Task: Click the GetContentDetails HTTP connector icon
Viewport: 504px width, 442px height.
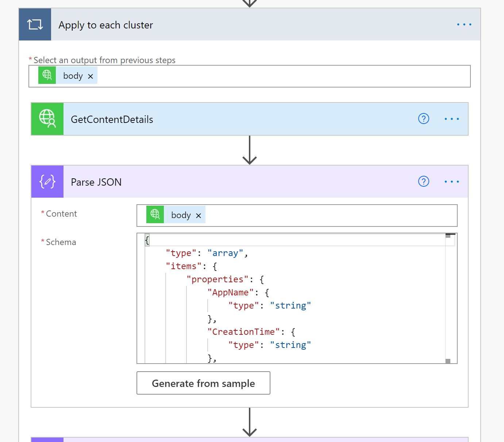Action: [47, 119]
